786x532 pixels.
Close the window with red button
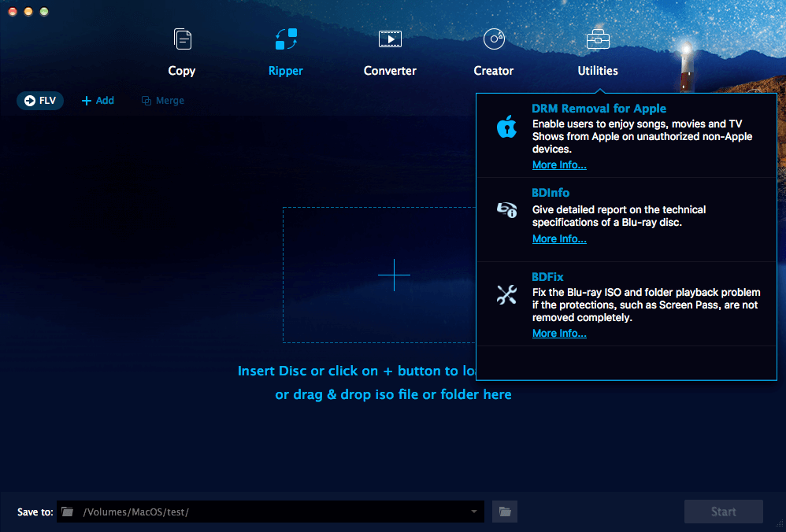pyautogui.click(x=13, y=11)
